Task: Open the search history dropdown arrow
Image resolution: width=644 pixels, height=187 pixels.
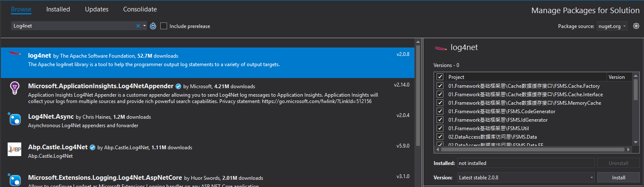Action: [x=145, y=26]
